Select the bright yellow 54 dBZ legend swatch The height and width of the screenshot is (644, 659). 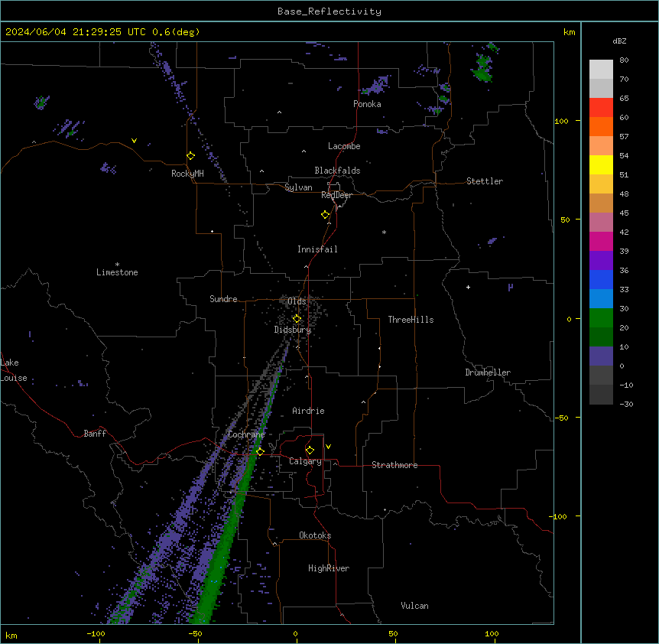click(601, 164)
